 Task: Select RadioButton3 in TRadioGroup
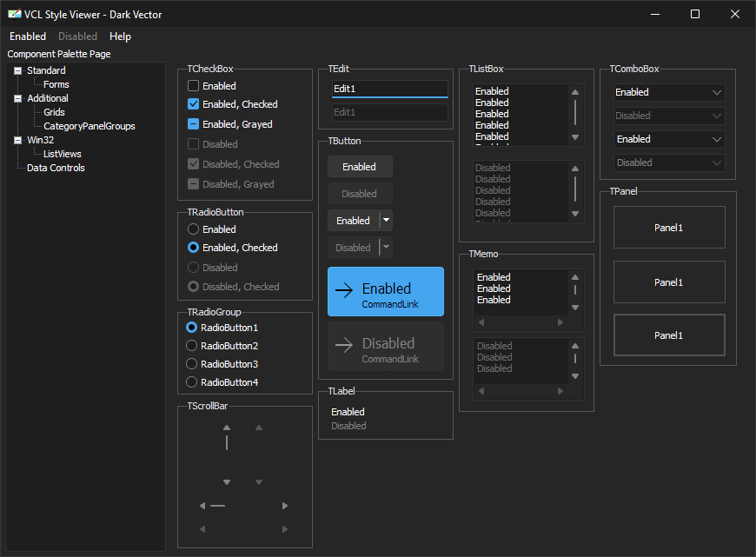point(191,363)
